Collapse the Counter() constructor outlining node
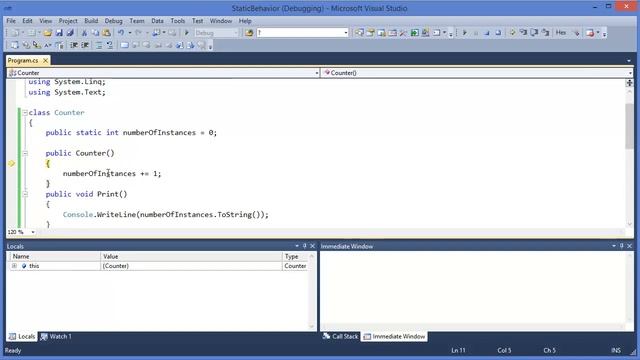Viewport: 640px width, 360px height. click(25, 153)
